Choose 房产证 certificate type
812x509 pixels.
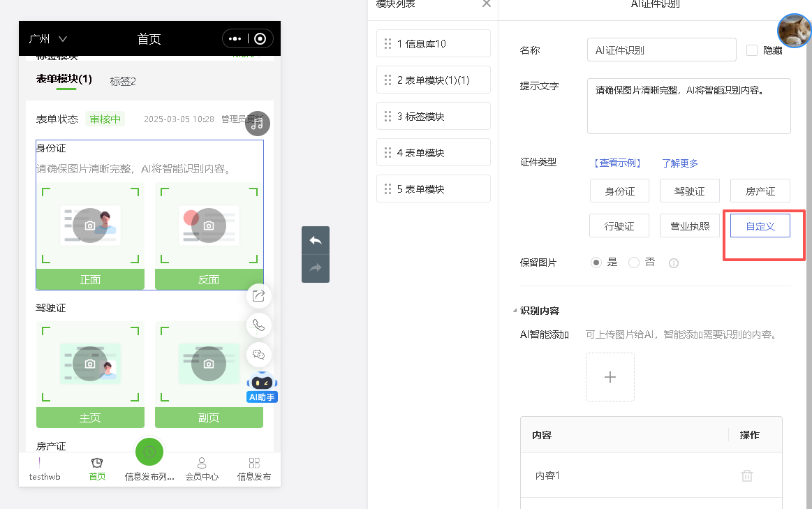coord(760,191)
